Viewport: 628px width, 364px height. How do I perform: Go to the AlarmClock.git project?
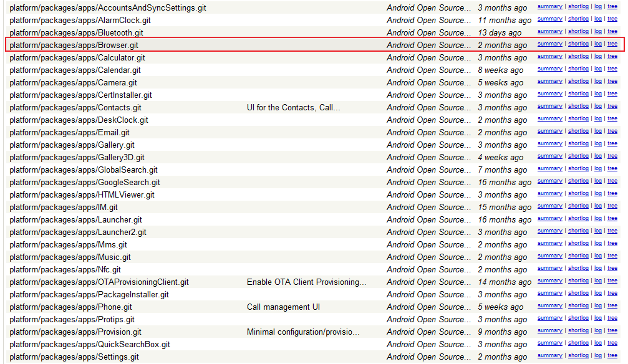[80, 21]
